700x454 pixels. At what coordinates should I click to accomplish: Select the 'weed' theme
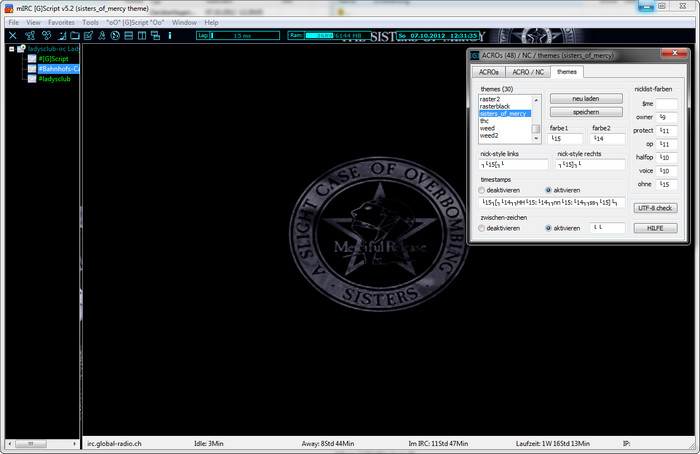[x=505, y=128]
